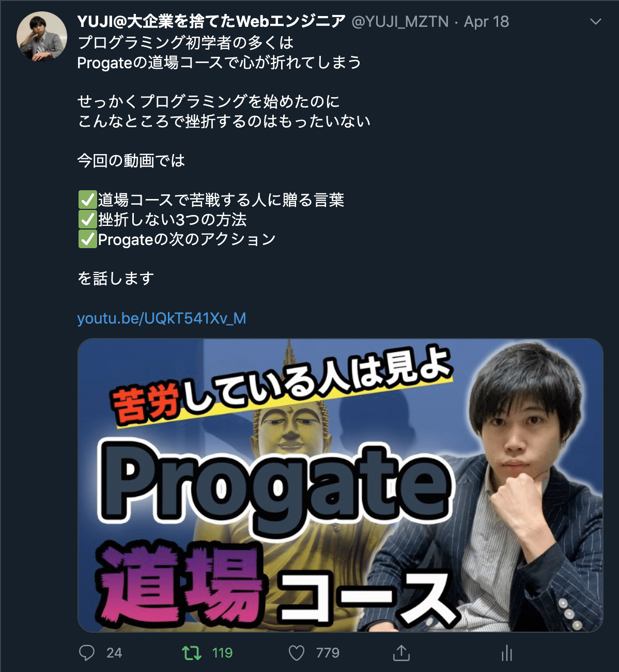
Task: Open the youtu.be/UQkT541Xv_M link
Action: pos(162,318)
